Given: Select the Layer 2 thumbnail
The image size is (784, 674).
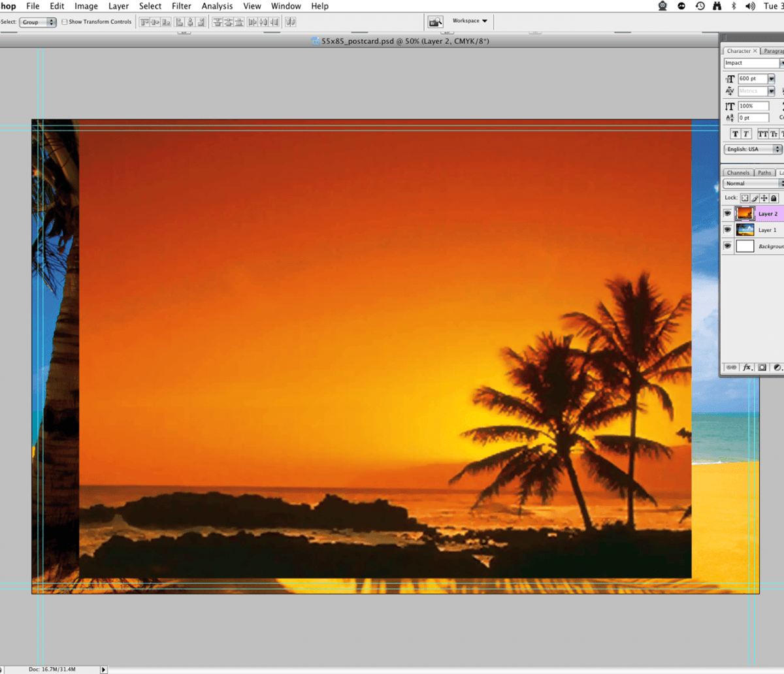Looking at the screenshot, I should pos(745,214).
